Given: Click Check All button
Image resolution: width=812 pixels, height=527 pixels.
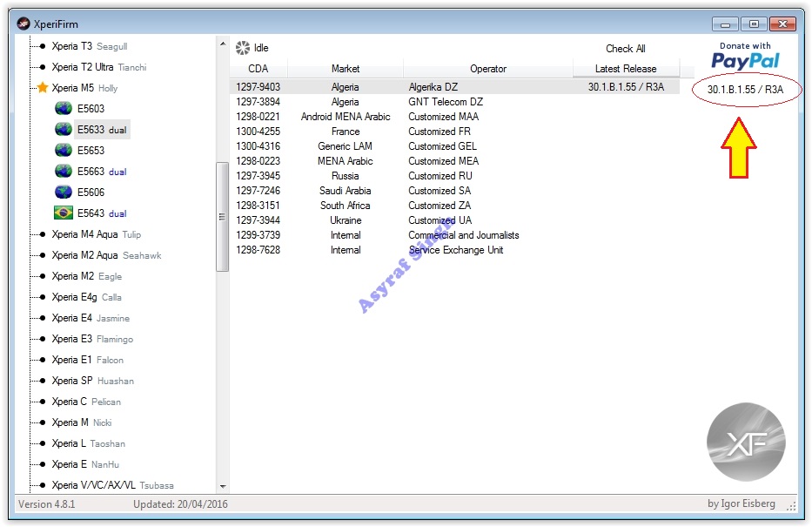Looking at the screenshot, I should click(x=626, y=48).
